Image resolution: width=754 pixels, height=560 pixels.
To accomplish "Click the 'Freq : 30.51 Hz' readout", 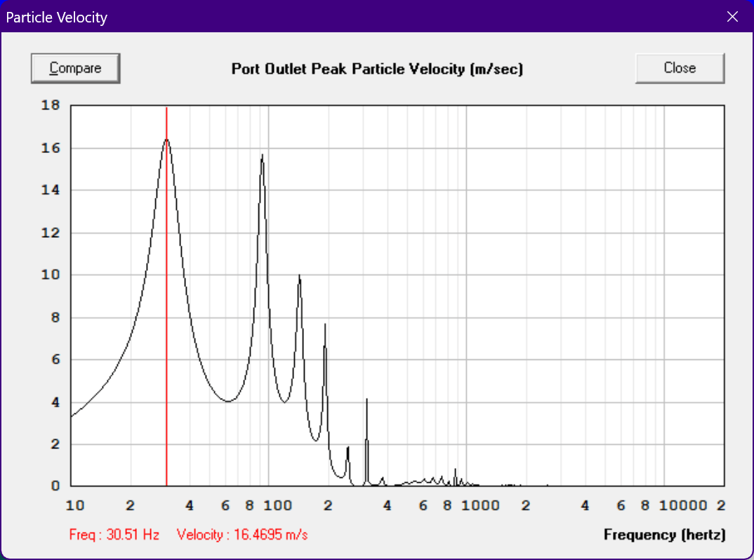I will pyautogui.click(x=114, y=535).
